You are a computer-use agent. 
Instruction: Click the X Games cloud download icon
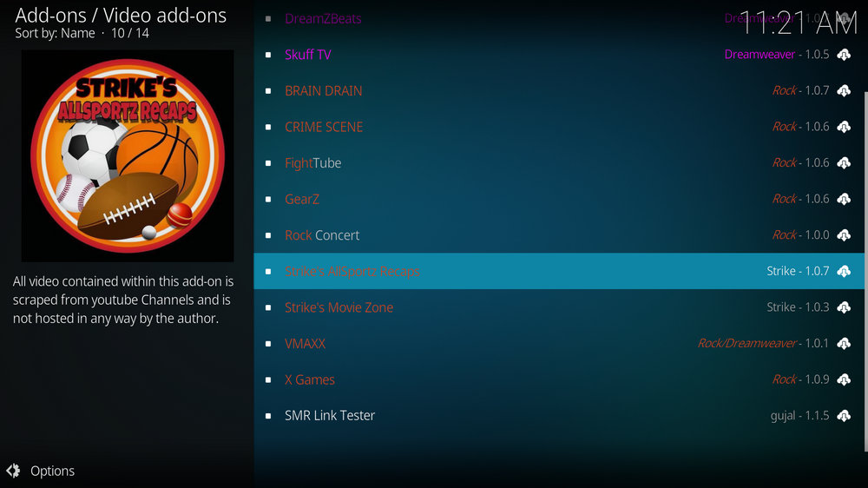click(x=844, y=379)
